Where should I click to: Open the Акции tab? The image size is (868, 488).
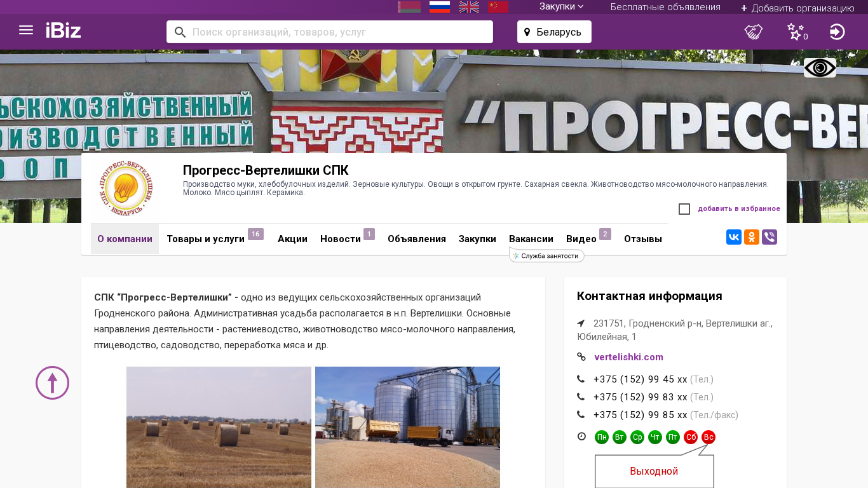[292, 239]
